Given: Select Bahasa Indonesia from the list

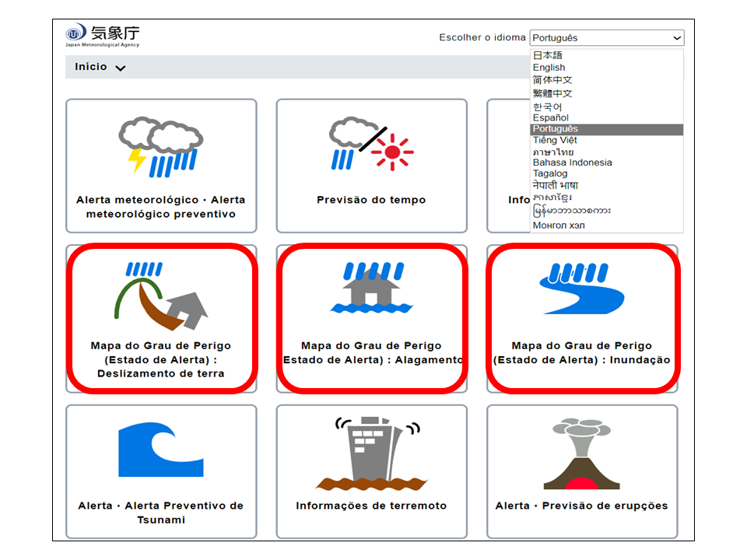Looking at the screenshot, I should click(x=572, y=163).
